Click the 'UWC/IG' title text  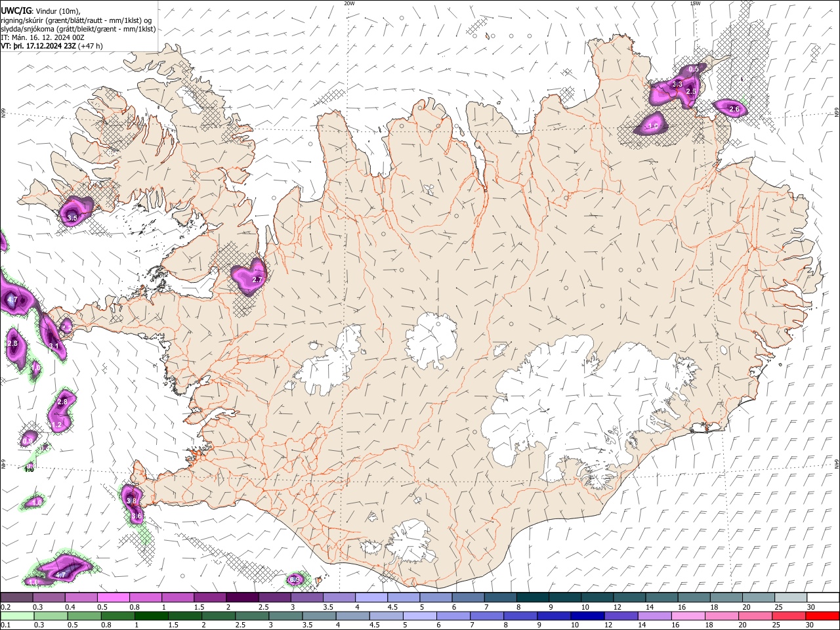[16, 10]
